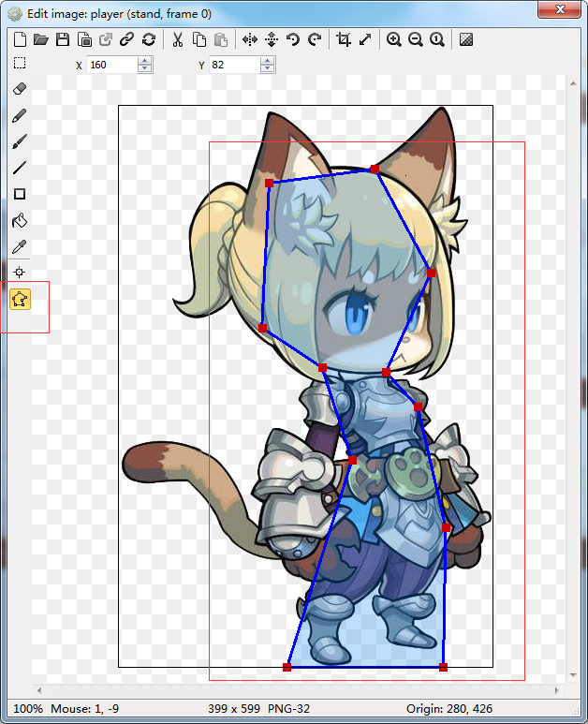
Task: Click the polygon vertex on the left cat ear
Action: 269,184
